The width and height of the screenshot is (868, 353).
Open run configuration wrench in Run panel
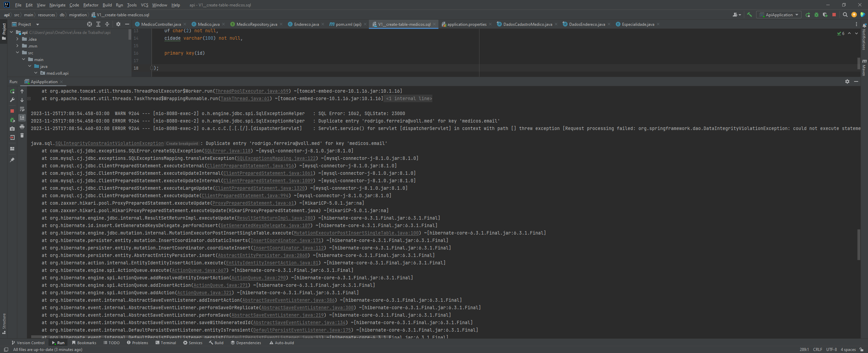coord(12,100)
